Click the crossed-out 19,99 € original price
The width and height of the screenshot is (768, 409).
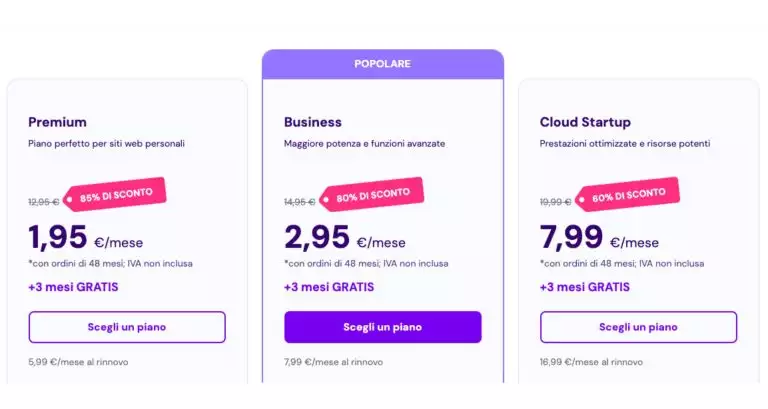click(555, 202)
